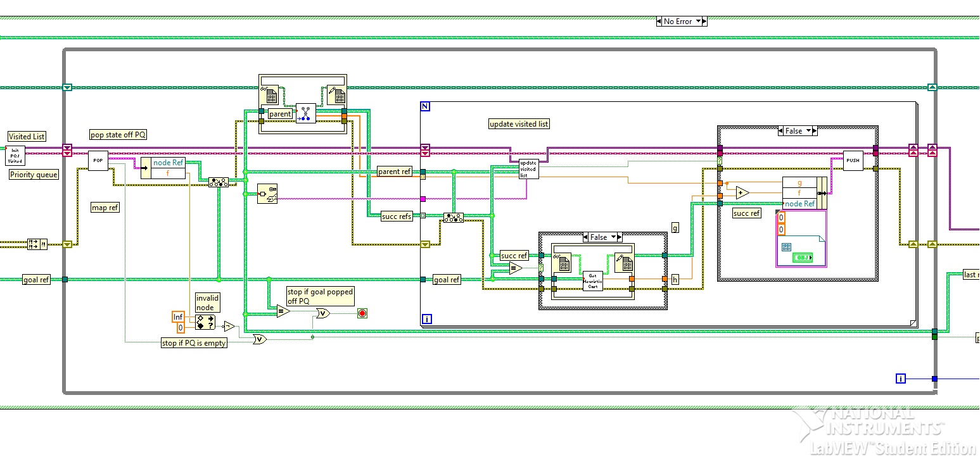Click the 0 constant below Inf
Screen dimensions: 980x457
181,328
